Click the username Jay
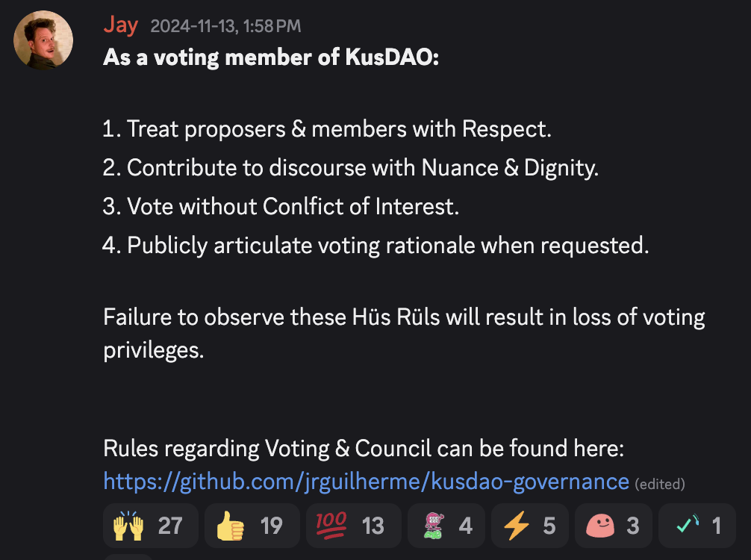 point(120,25)
